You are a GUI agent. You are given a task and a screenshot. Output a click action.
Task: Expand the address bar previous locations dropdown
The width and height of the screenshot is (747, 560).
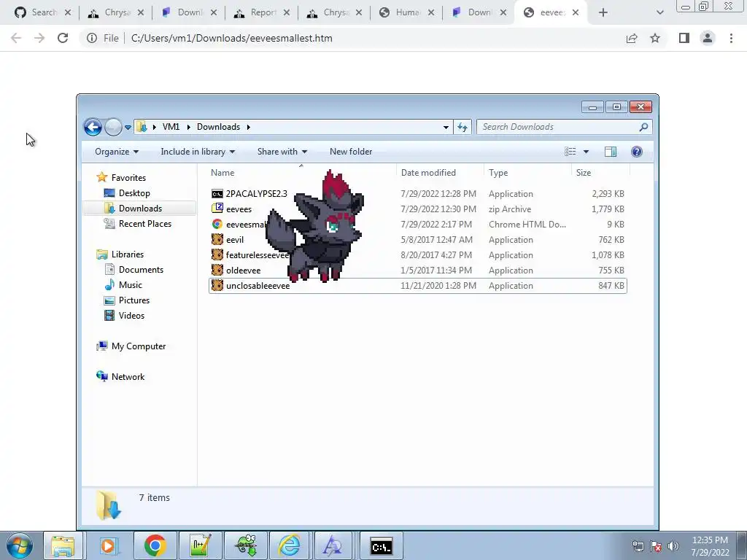click(446, 127)
